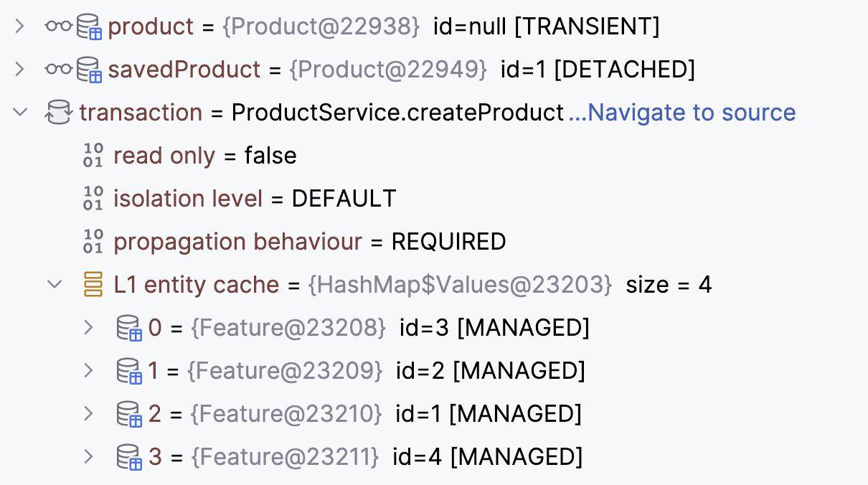Viewport: 868px width, 485px height.
Task: Collapse the transaction node
Action: [x=20, y=113]
